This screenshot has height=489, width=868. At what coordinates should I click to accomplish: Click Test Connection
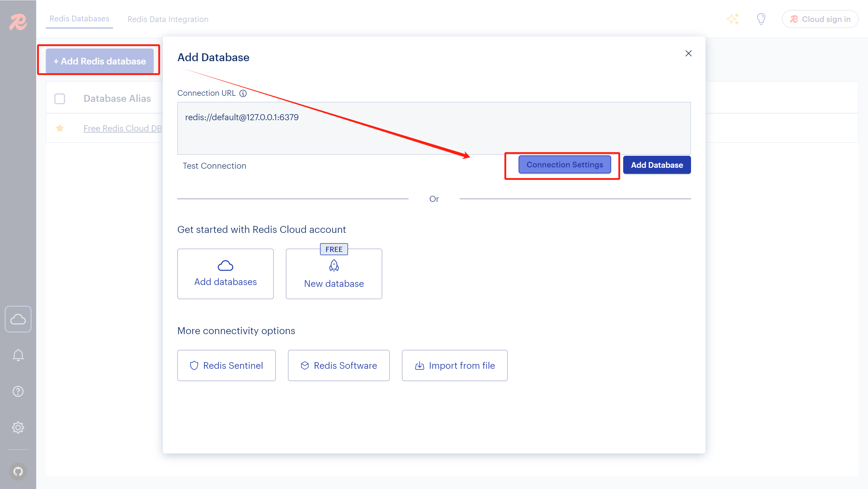point(214,166)
